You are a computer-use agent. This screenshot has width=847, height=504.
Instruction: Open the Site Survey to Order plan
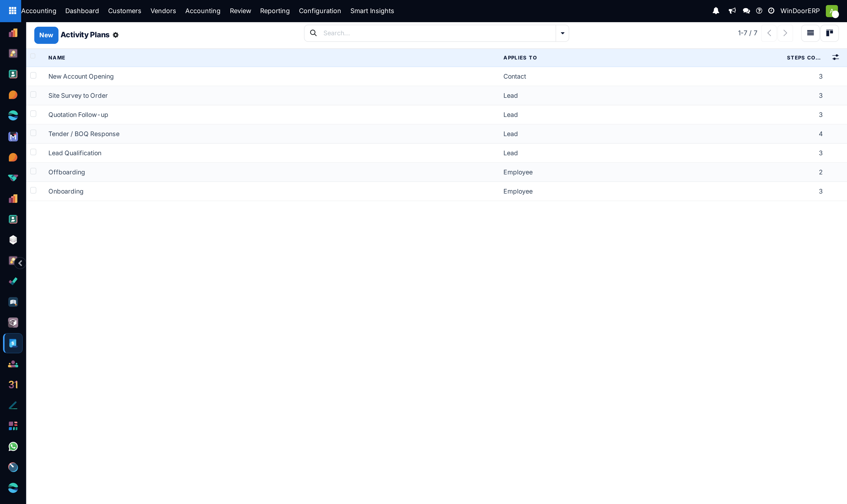click(78, 96)
